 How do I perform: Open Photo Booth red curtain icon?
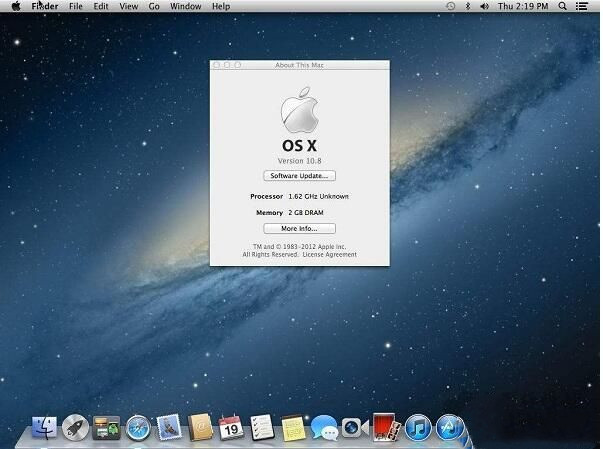click(386, 427)
